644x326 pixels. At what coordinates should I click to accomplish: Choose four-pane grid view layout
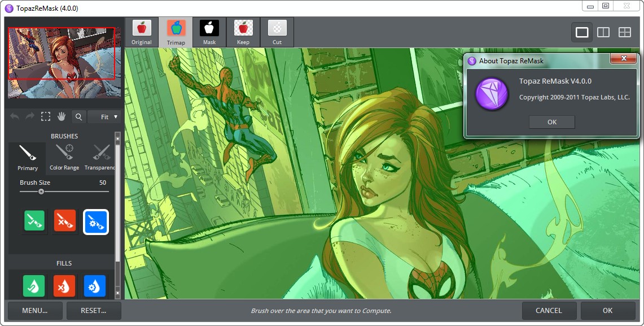pyautogui.click(x=625, y=32)
